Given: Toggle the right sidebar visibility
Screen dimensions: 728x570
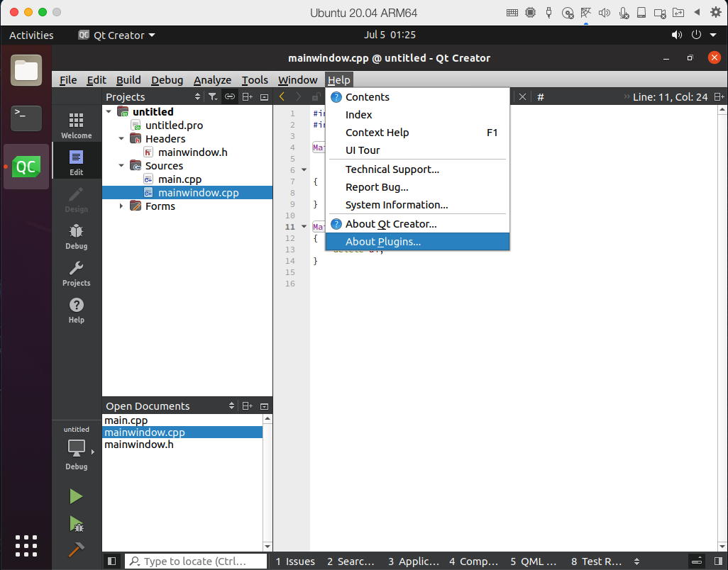Looking at the screenshot, I should pyautogui.click(x=718, y=561).
